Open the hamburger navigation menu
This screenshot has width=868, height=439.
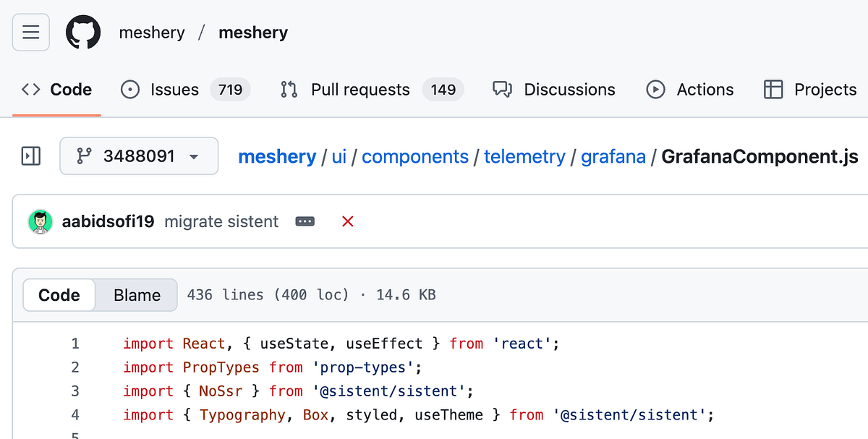click(x=31, y=33)
